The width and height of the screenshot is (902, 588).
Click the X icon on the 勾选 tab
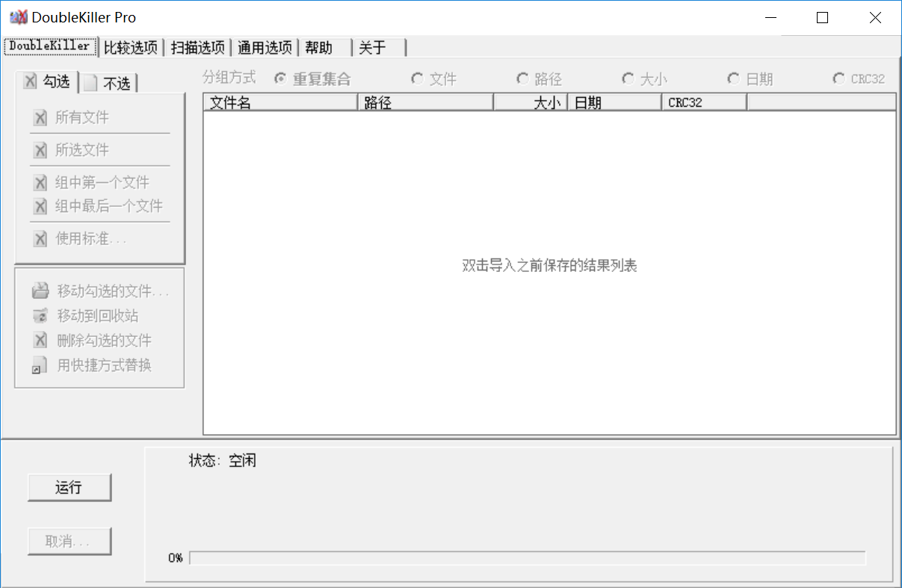click(30, 81)
